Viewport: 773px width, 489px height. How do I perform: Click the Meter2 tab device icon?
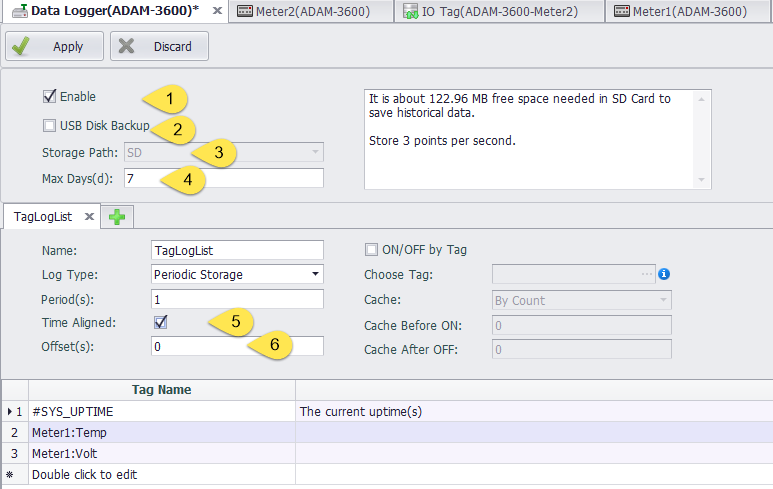click(245, 12)
